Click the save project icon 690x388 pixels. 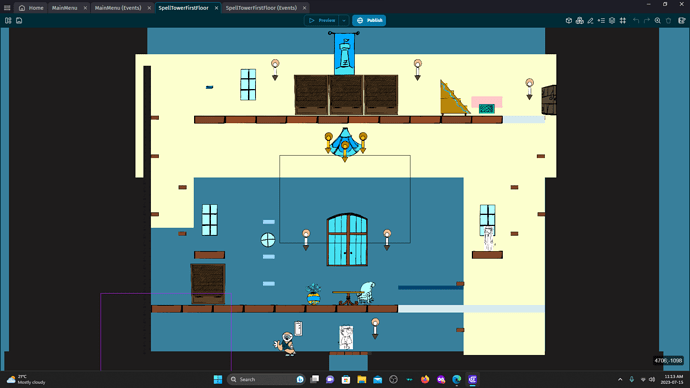point(19,20)
